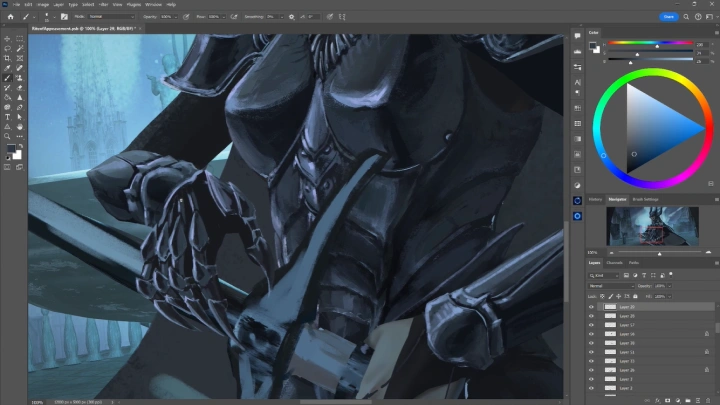Open the Edit Toolbar three-dots menu

[20, 136]
